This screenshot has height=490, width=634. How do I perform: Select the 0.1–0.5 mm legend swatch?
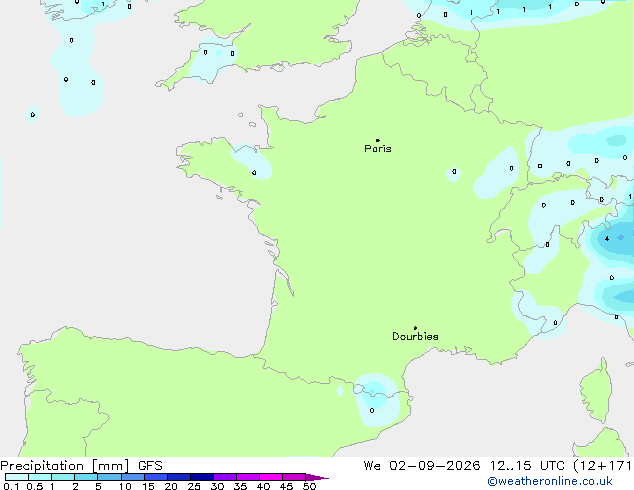point(17,477)
